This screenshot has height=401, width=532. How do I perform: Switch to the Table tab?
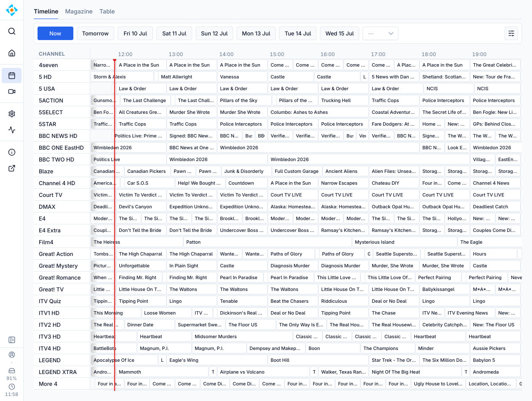[x=107, y=11]
